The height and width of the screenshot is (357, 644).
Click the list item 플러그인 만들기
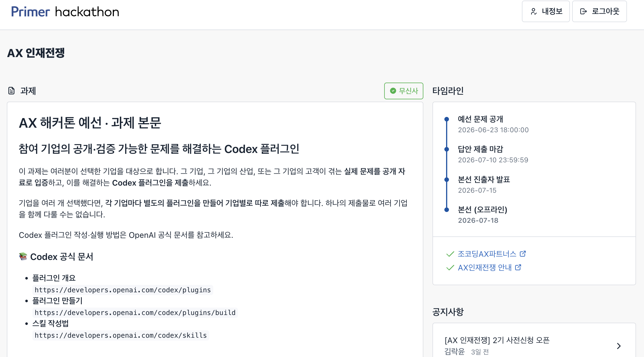57,301
